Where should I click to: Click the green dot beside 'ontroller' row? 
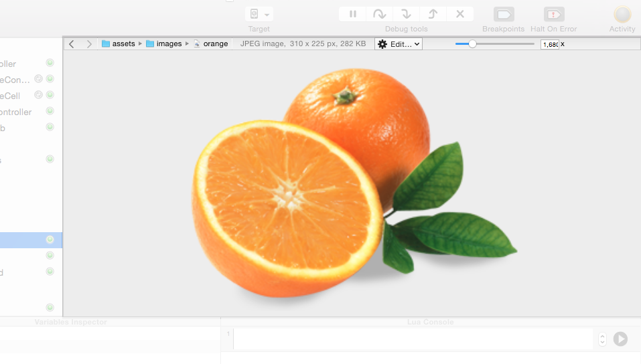[x=50, y=110]
